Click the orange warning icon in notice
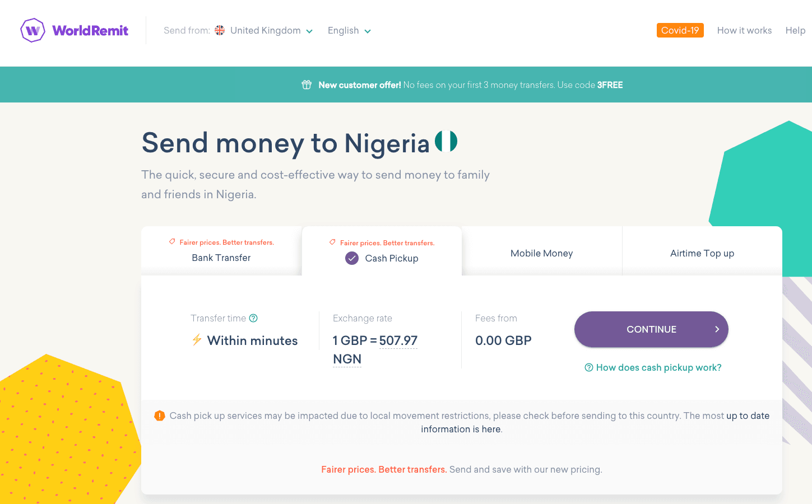The image size is (812, 504). point(160,416)
